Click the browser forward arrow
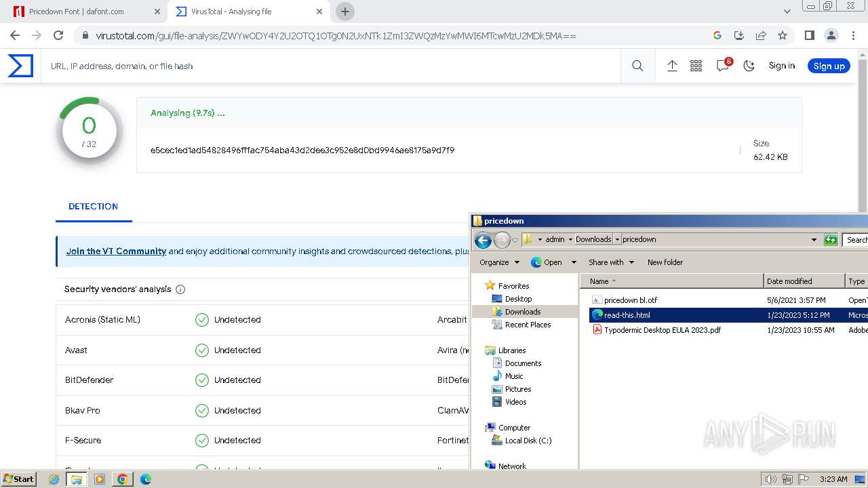This screenshot has width=868, height=488. click(37, 35)
